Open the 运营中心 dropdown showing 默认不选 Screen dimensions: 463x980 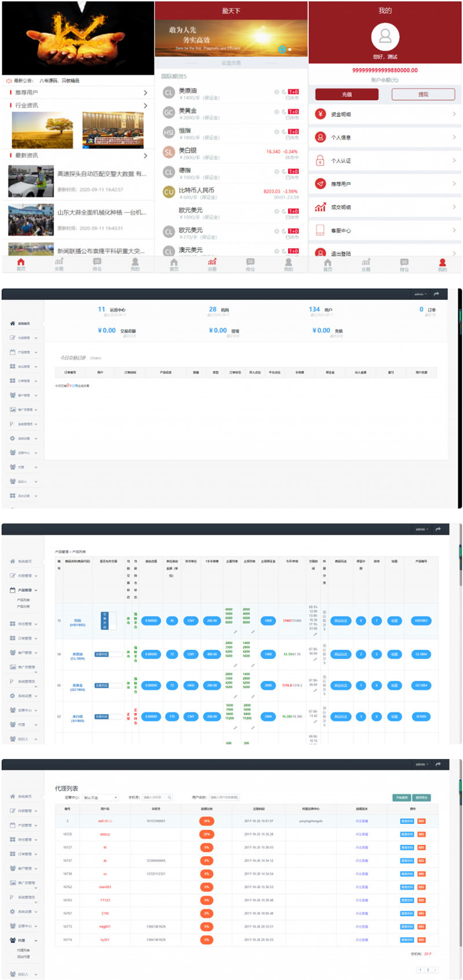pos(101,798)
